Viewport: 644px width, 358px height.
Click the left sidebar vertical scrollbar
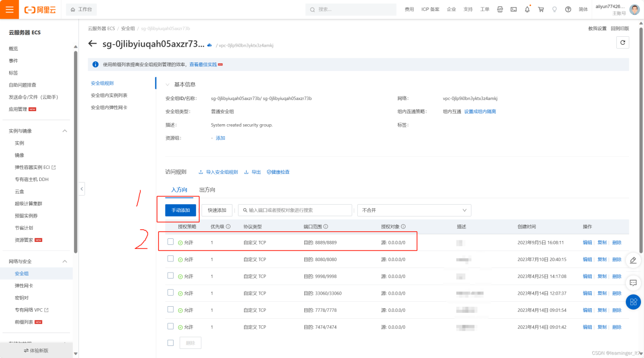[75, 151]
